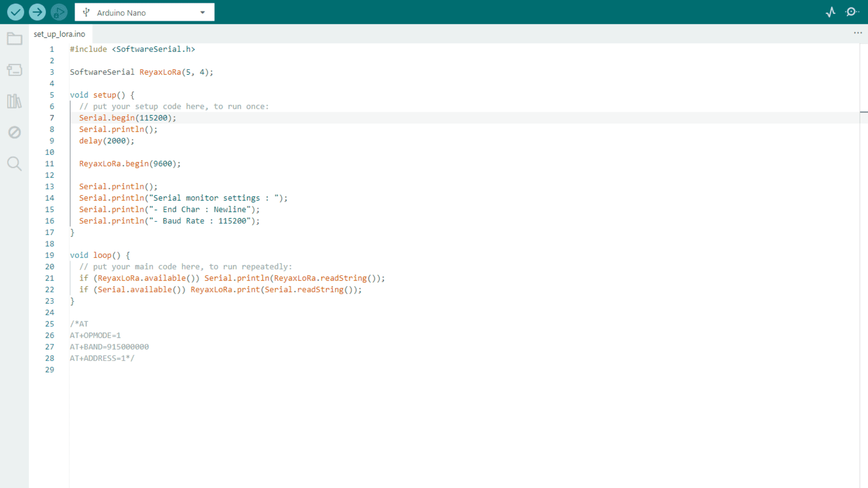
Task: Place cursor on Serial.begin(115200) line
Action: (127, 118)
